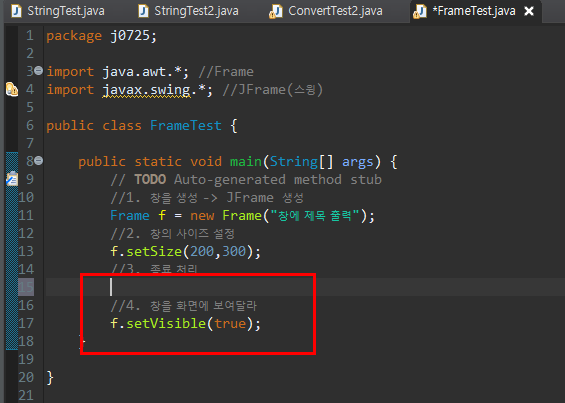Switch to the StringTest.java tab

click(x=59, y=11)
